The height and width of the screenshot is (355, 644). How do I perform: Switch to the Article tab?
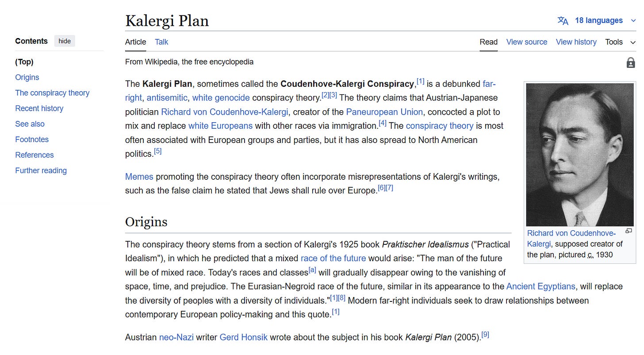click(x=135, y=42)
